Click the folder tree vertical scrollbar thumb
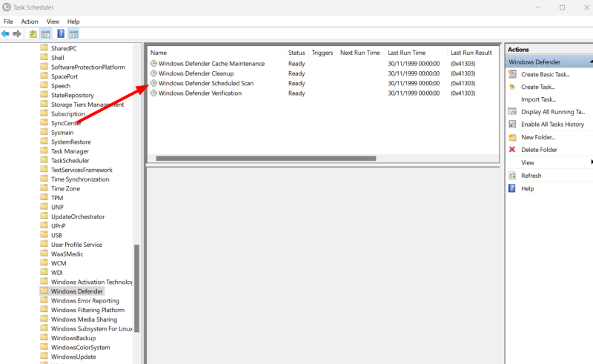593x364 pixels. click(x=136, y=288)
